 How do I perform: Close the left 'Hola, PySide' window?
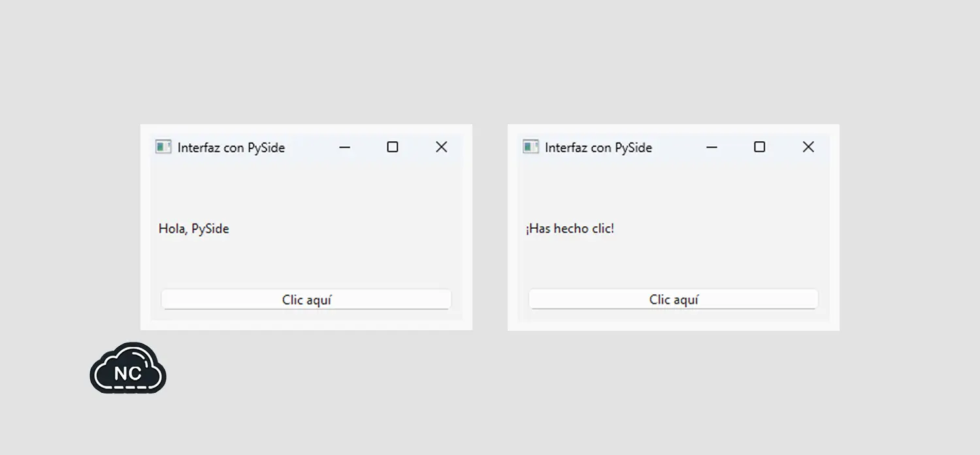(442, 147)
